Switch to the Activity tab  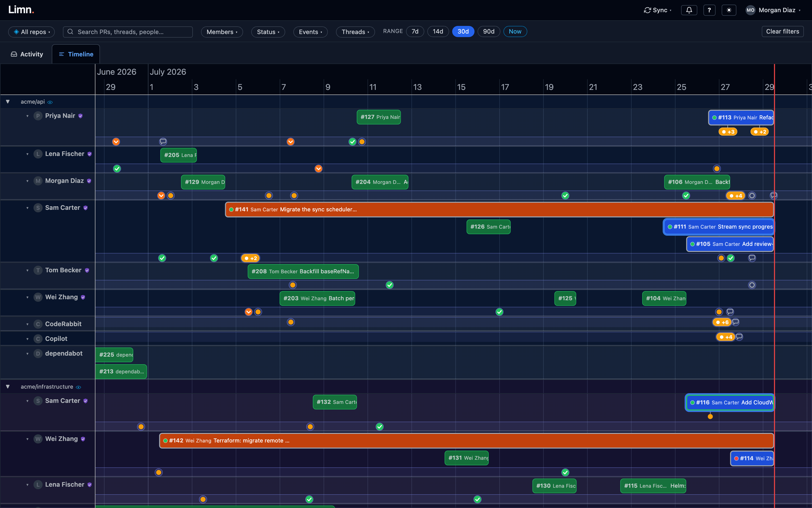pos(27,54)
